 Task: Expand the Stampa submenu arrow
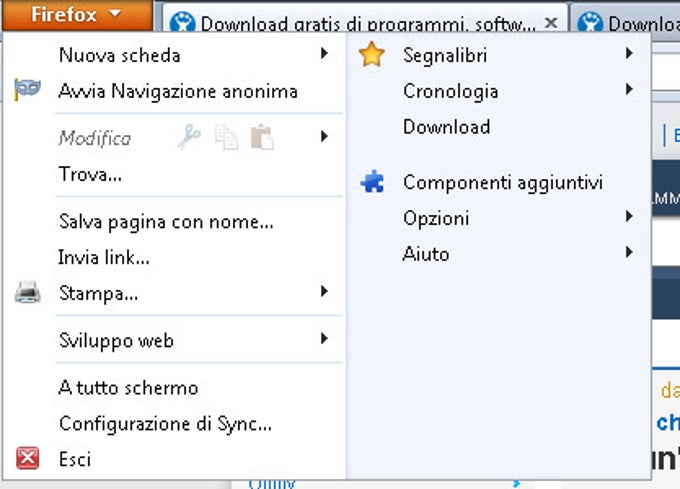[x=324, y=291]
